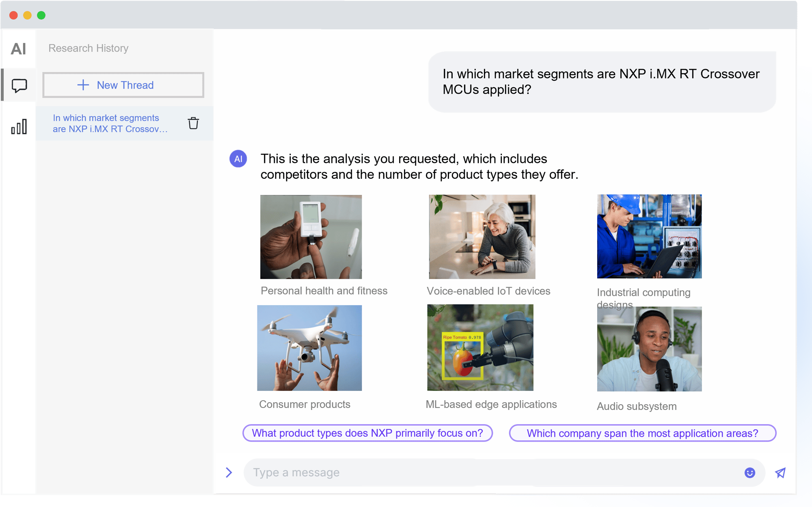Click the AI logo in the sidebar
812x507 pixels.
pyautogui.click(x=18, y=49)
